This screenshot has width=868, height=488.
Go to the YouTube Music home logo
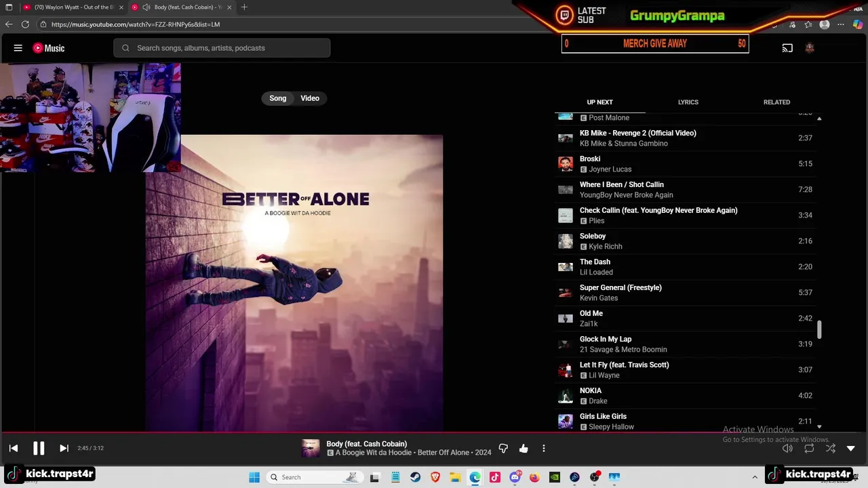49,48
